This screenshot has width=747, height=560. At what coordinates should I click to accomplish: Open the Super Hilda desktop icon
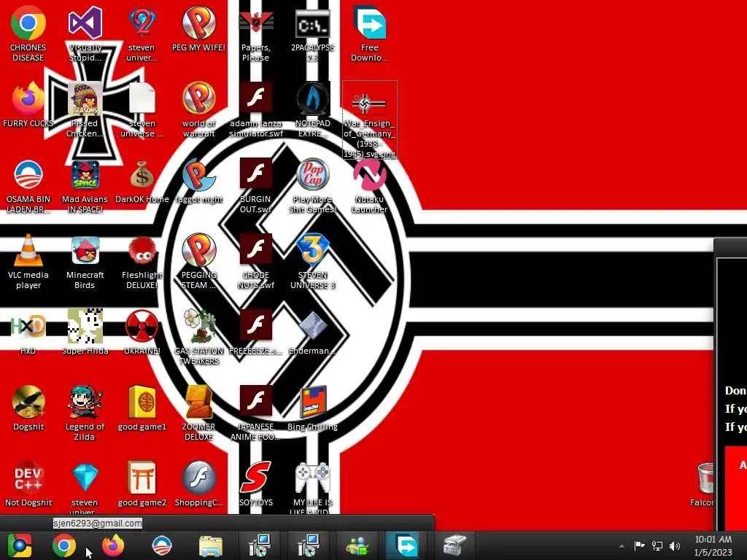(x=85, y=332)
